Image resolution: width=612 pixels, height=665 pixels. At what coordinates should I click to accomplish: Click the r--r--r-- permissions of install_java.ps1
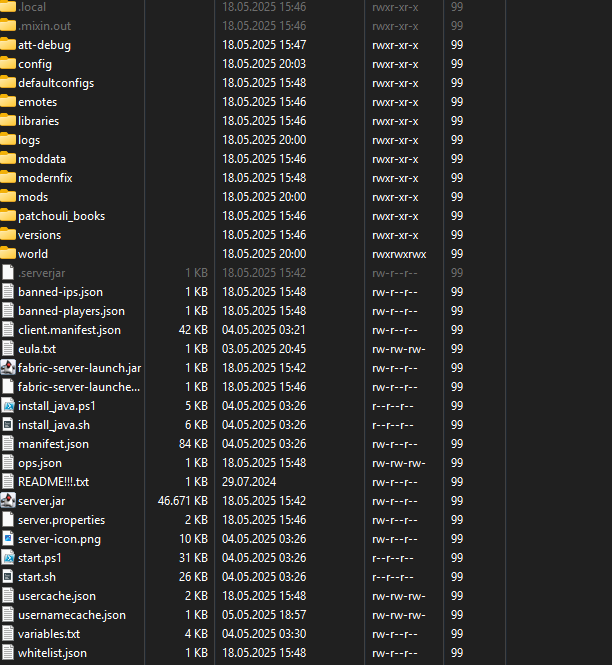[x=393, y=406]
